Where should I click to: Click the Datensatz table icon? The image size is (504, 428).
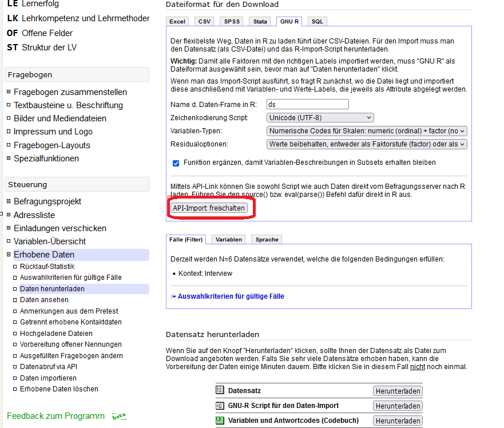tap(220, 390)
